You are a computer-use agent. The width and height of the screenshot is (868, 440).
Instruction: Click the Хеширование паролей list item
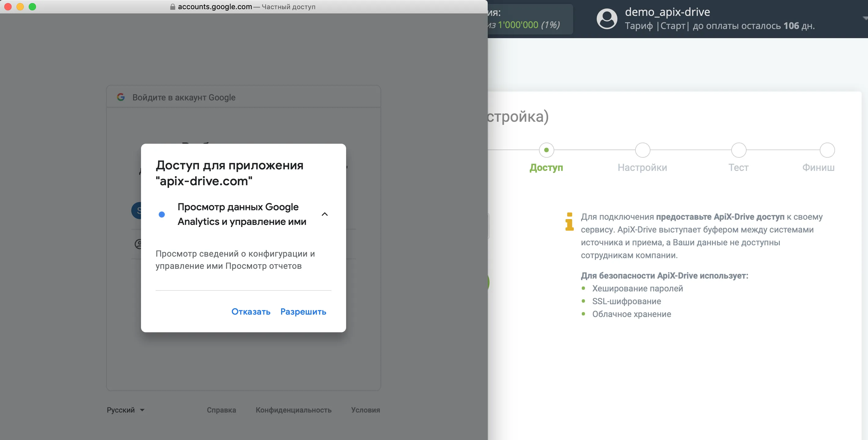coord(638,288)
